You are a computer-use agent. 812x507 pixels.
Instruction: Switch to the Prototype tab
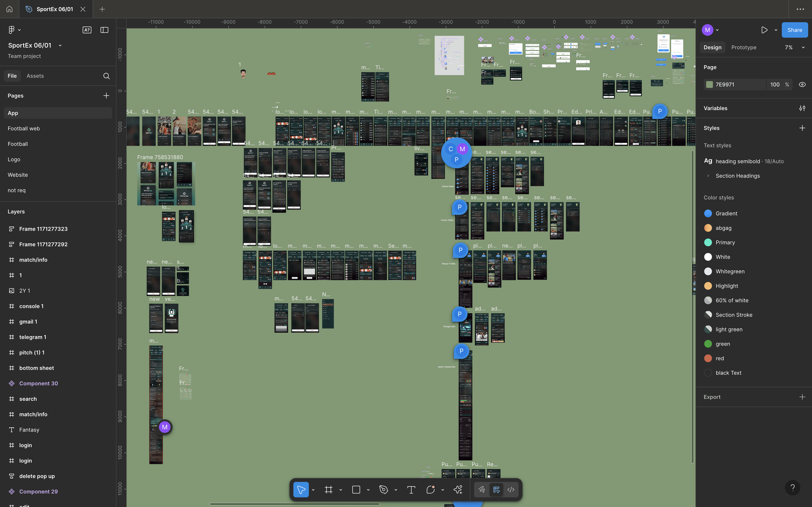(x=744, y=48)
